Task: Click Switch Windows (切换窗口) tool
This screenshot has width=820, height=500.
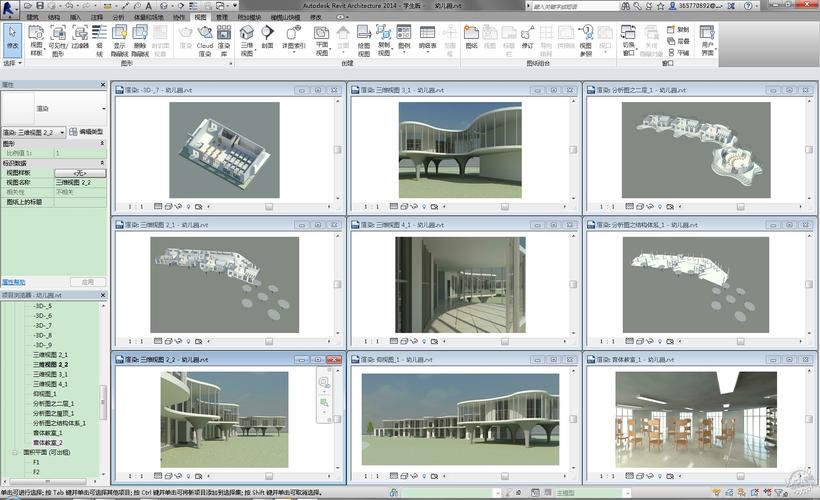Action: [628, 40]
